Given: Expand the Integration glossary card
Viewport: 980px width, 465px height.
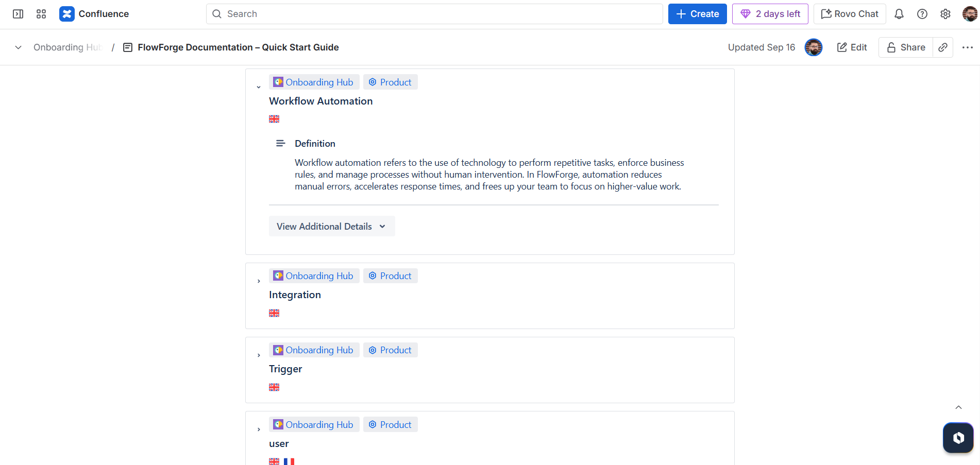Looking at the screenshot, I should pos(259,280).
